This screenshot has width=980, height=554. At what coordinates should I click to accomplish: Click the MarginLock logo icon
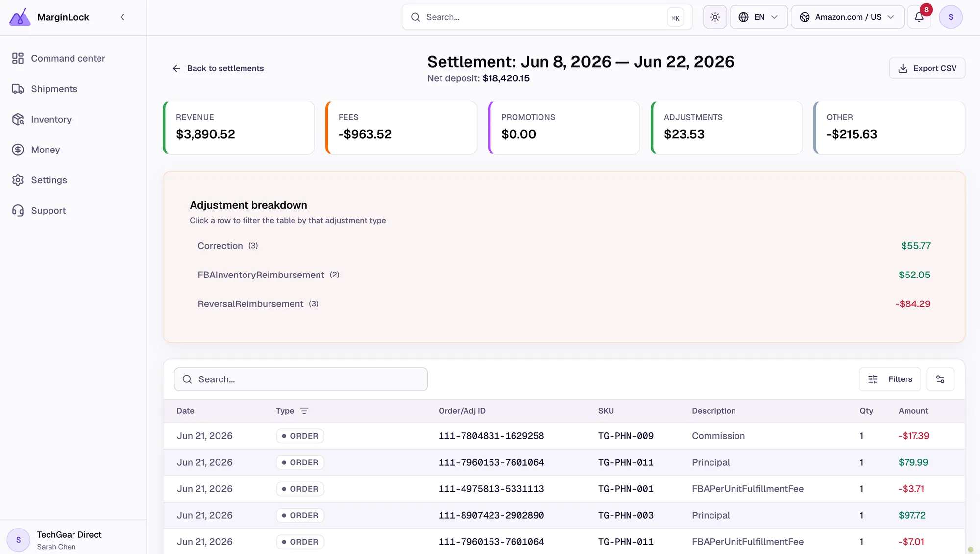tap(20, 17)
